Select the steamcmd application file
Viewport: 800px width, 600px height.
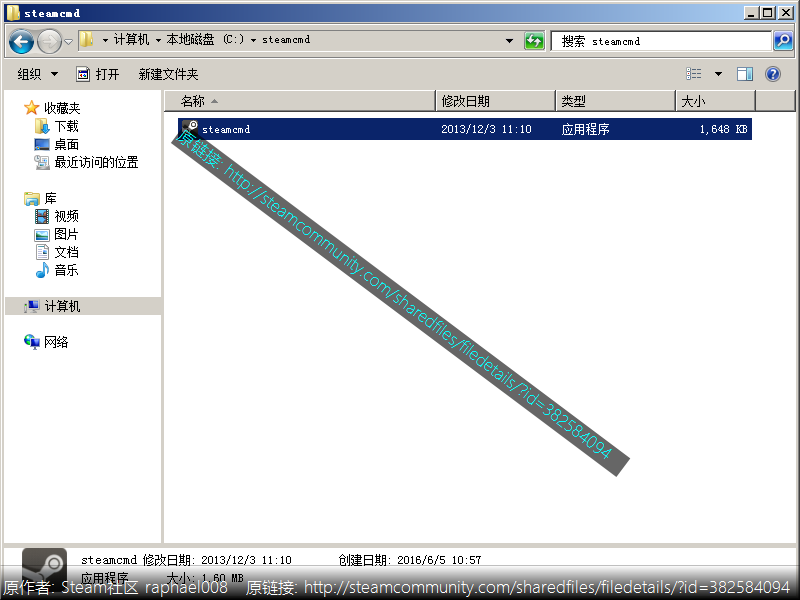(465, 129)
